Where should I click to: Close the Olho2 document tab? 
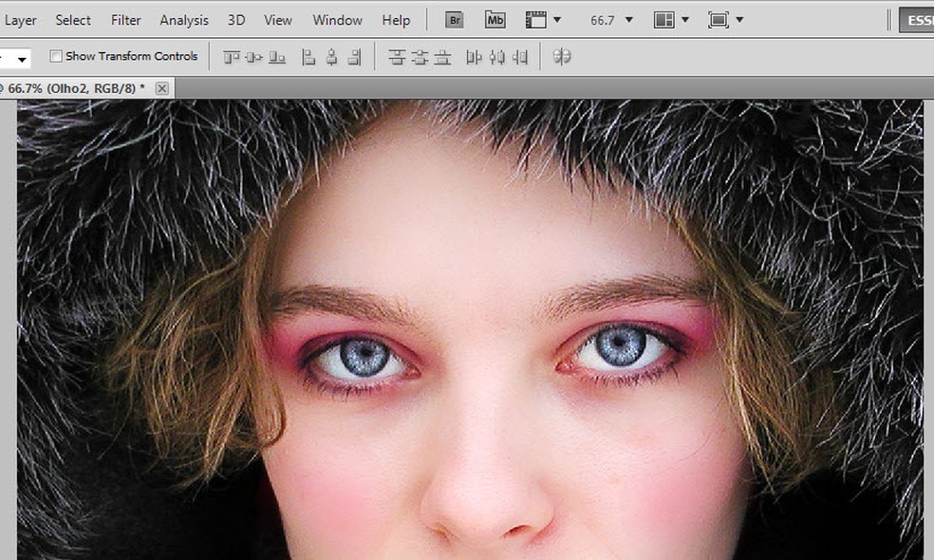pos(161,88)
